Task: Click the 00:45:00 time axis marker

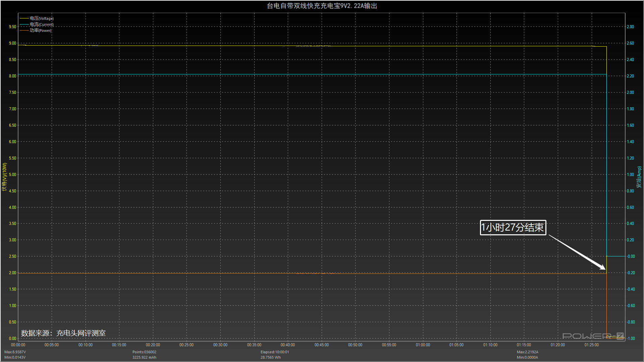Action: click(321, 345)
